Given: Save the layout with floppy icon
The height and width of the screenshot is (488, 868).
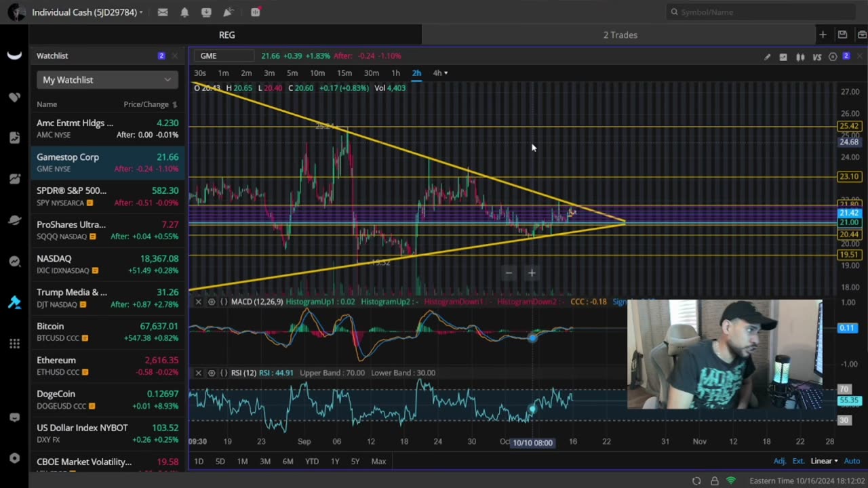Looking at the screenshot, I should [842, 35].
